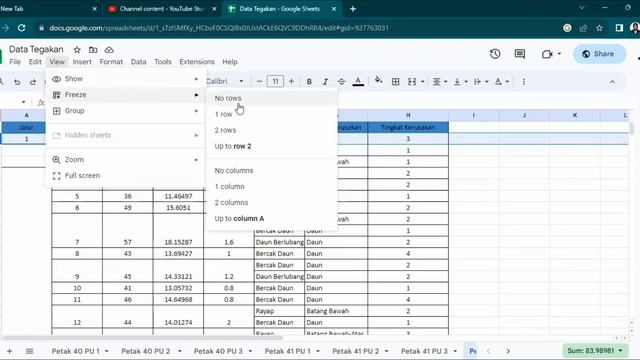Switch to Channel content YouTube tab

pyautogui.click(x=162, y=9)
